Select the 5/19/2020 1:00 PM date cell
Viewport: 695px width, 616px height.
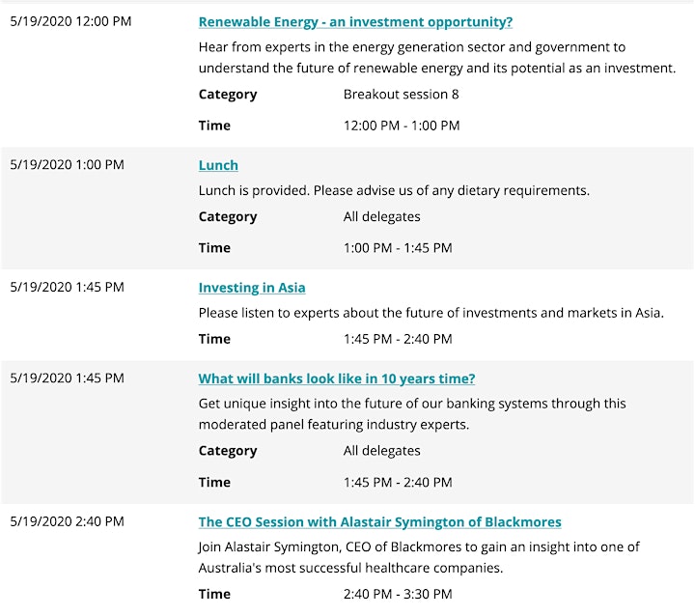[68, 164]
